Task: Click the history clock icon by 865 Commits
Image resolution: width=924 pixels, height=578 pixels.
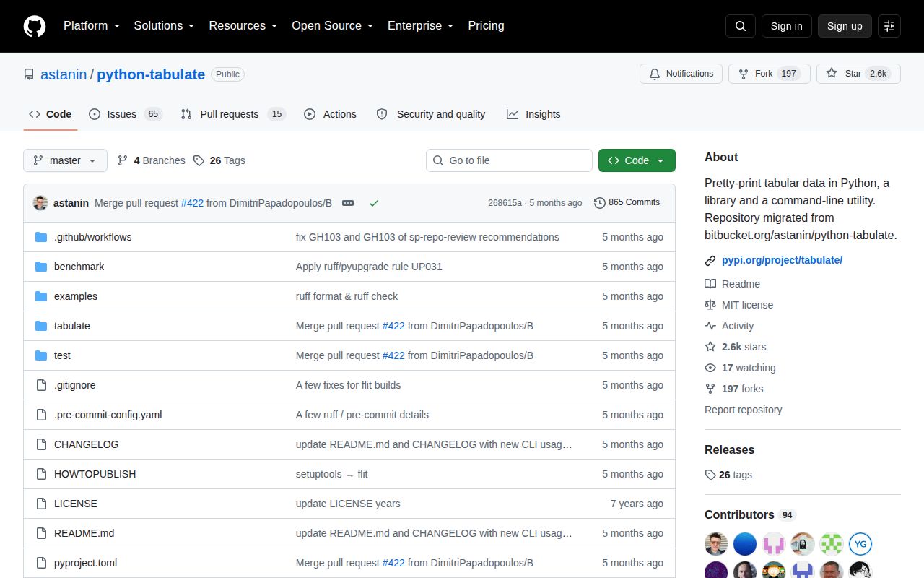Action: pos(600,203)
